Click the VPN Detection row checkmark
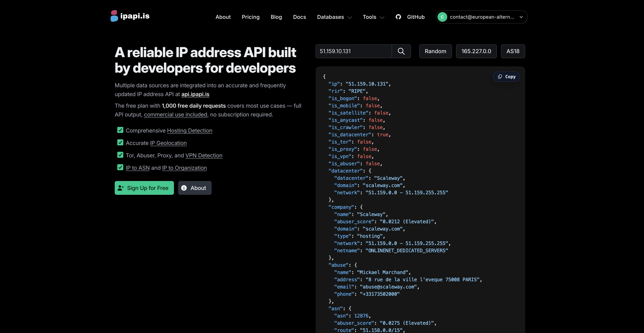 (x=120, y=155)
